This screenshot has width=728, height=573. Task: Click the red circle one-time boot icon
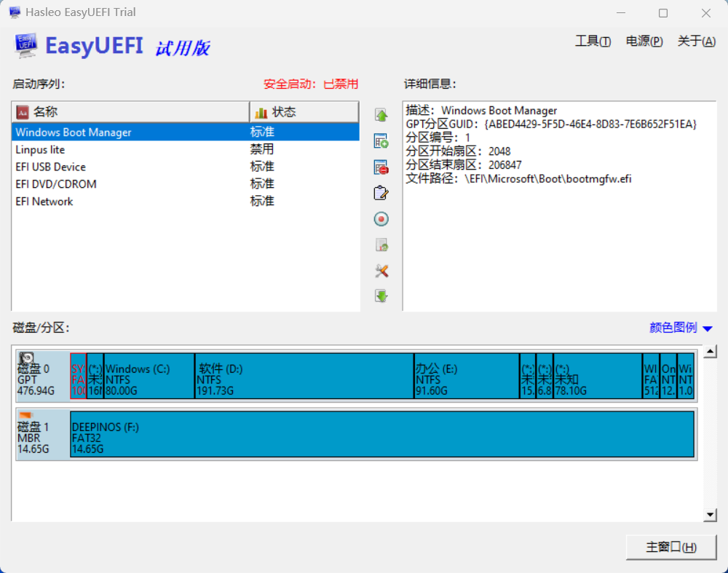coord(381,219)
